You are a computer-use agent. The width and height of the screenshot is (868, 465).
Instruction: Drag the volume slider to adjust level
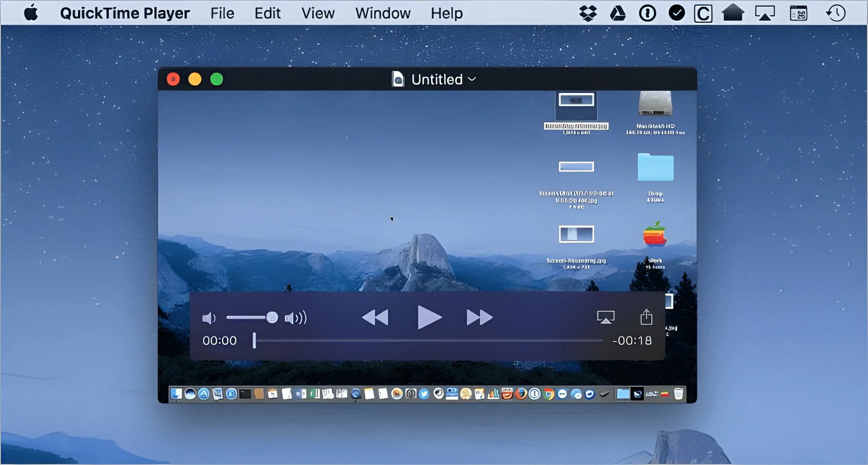click(x=271, y=317)
